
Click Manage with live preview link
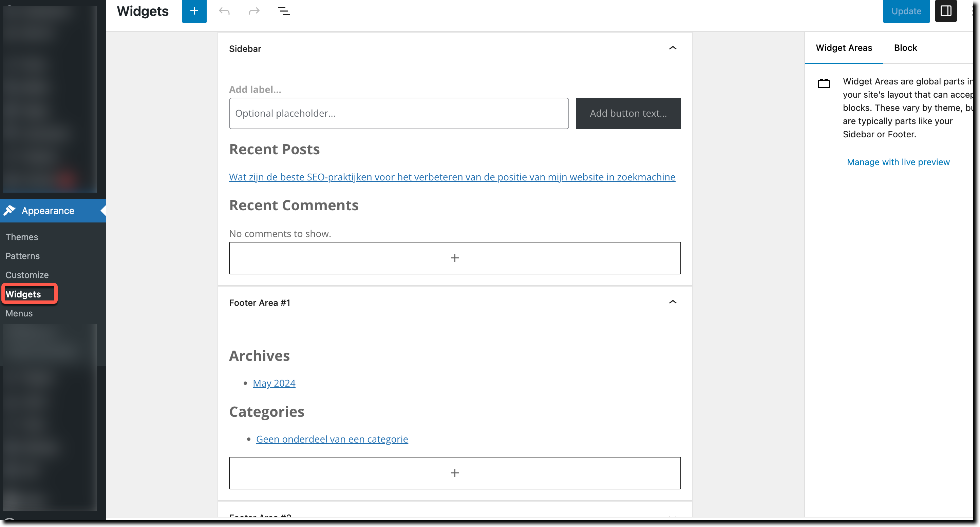click(x=898, y=162)
